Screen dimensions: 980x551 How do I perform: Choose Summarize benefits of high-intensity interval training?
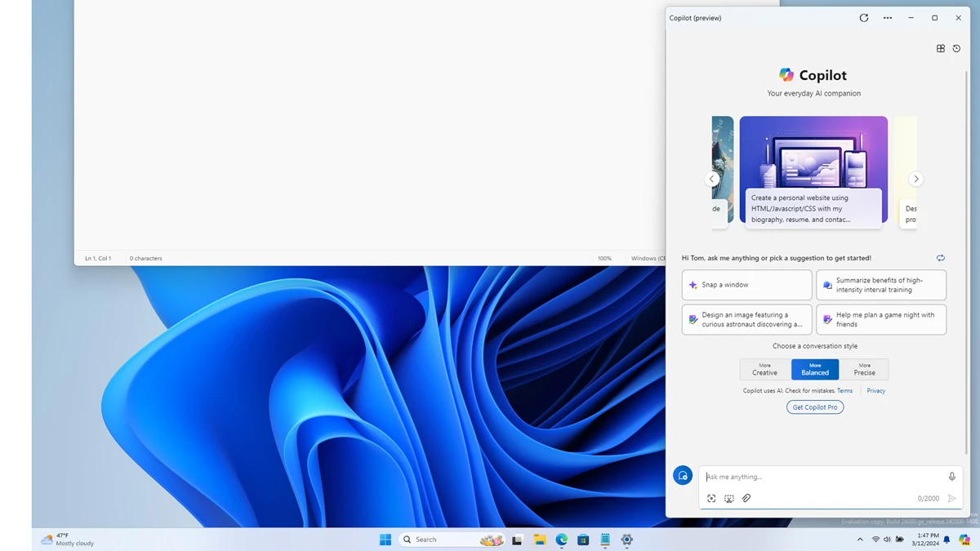[x=881, y=285]
